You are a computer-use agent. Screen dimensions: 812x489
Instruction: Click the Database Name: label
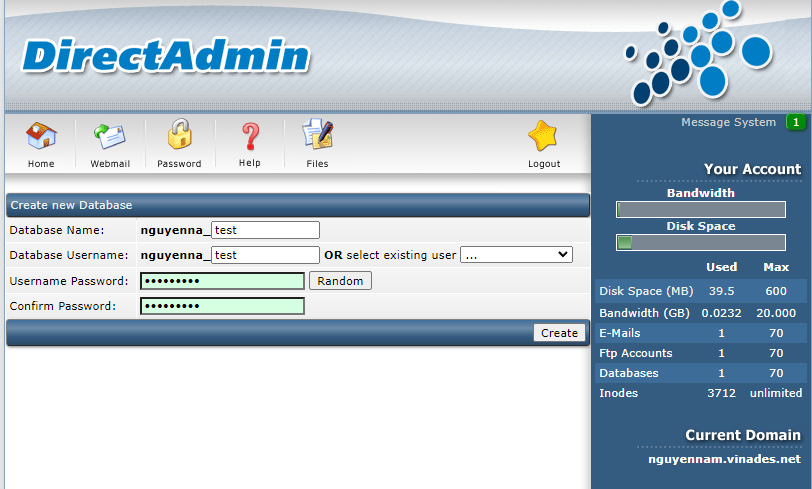[x=57, y=230]
